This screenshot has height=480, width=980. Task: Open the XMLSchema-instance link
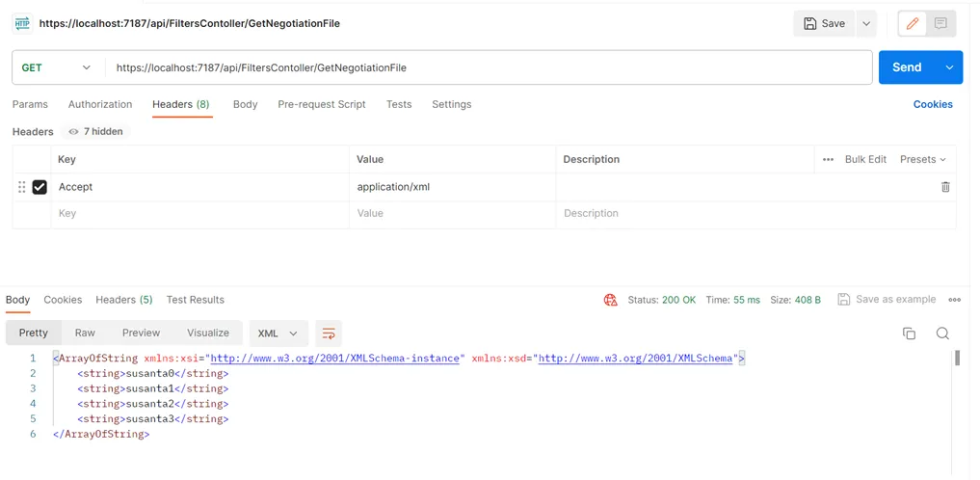pos(335,359)
